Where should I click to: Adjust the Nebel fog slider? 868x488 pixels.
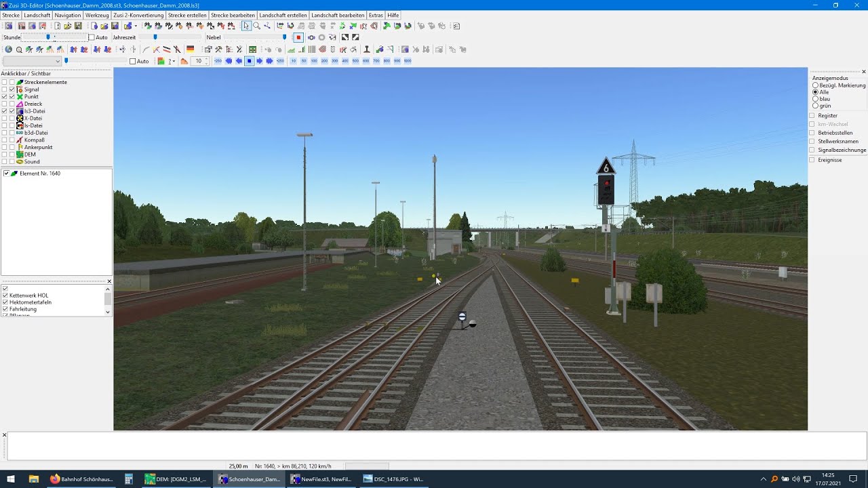click(254, 37)
